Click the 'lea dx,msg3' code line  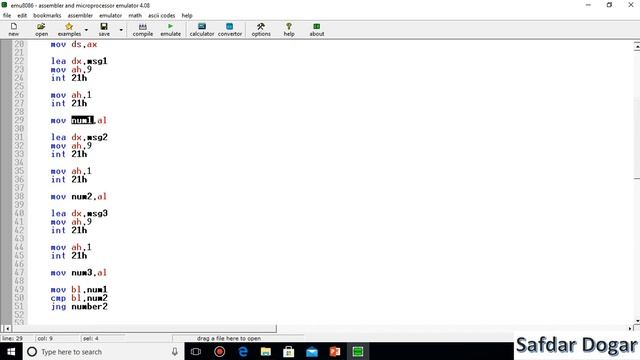click(79, 213)
